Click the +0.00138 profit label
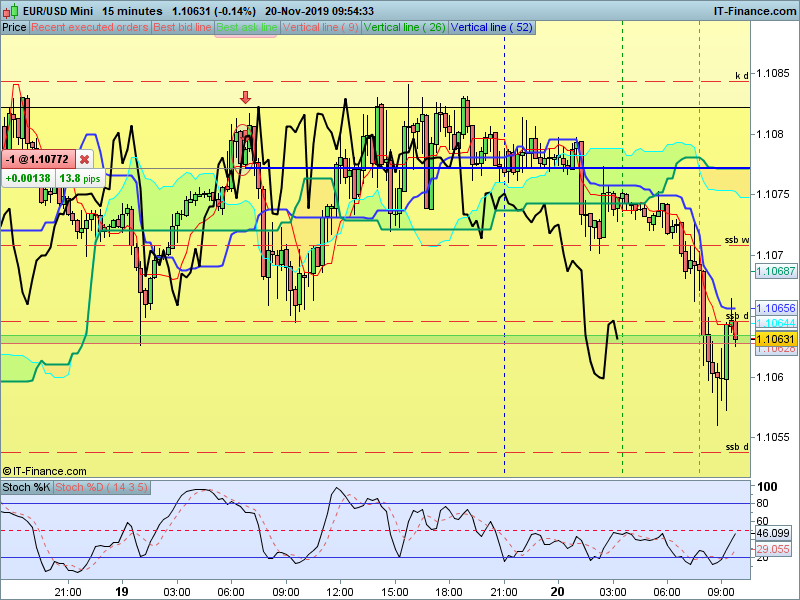 click(28, 178)
